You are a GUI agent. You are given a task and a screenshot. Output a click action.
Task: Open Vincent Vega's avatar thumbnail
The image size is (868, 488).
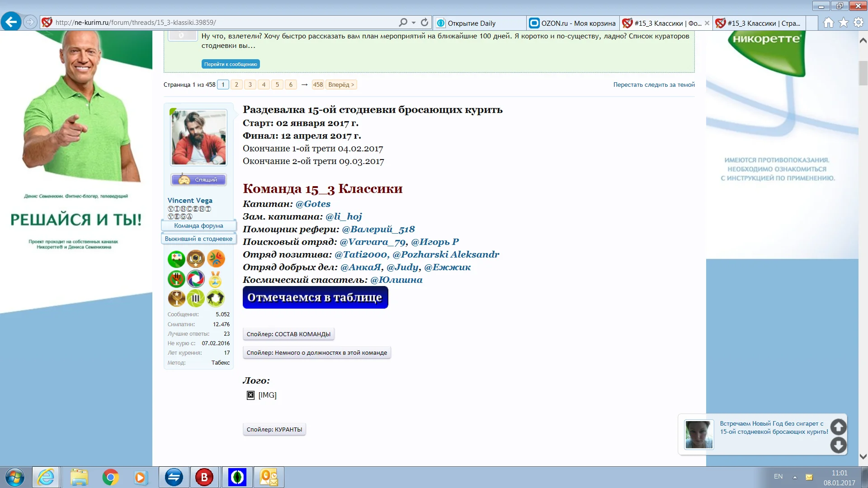pos(198,138)
